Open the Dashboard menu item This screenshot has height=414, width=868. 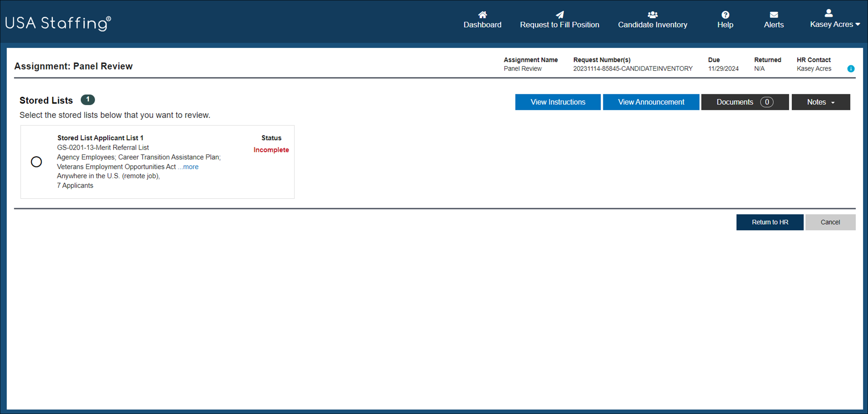pos(482,24)
